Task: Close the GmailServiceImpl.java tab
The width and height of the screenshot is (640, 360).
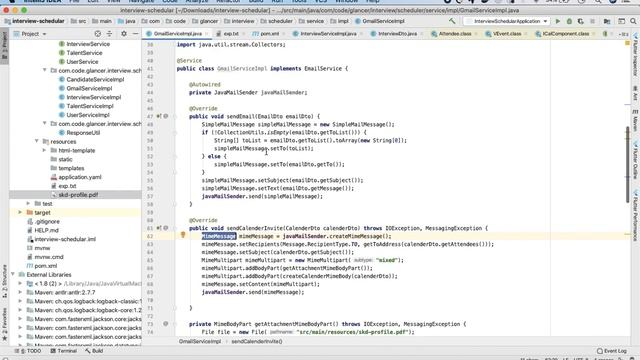Action: click(207, 34)
